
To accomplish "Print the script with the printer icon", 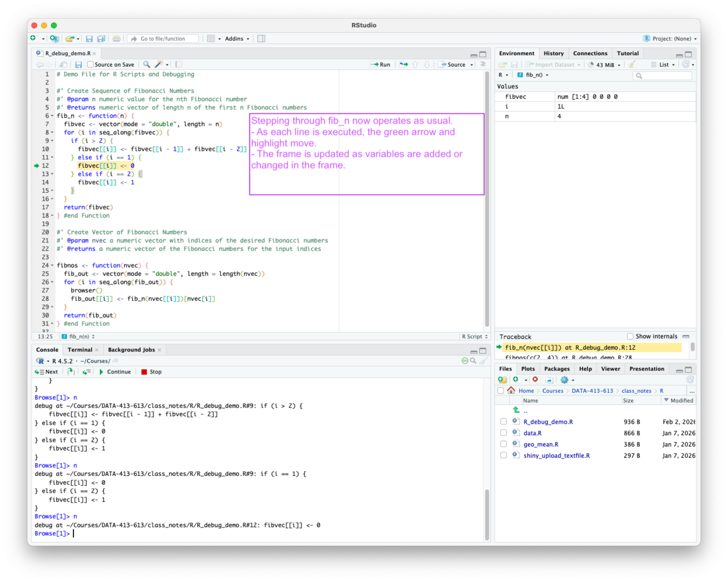I will (115, 38).
